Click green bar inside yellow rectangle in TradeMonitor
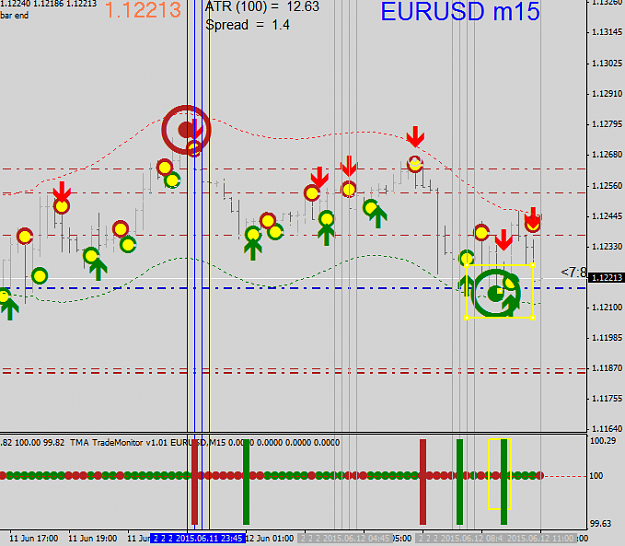Screen dimensions: 625x546 pyautogui.click(x=504, y=482)
